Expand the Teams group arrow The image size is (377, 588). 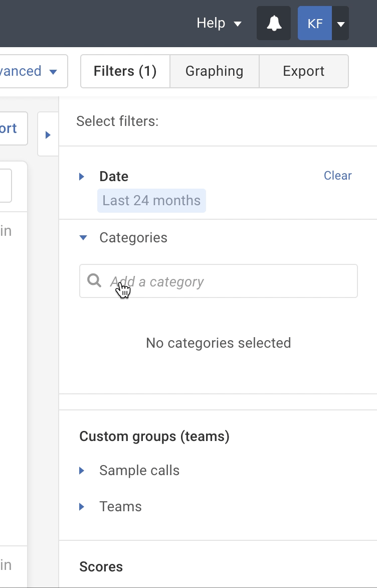[x=82, y=507]
